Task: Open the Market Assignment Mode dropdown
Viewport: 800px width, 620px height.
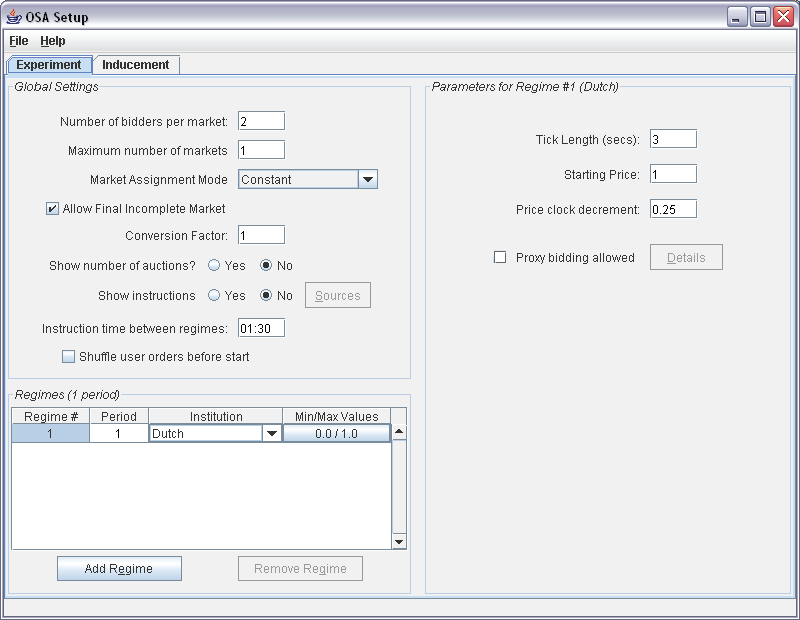Action: click(x=368, y=180)
